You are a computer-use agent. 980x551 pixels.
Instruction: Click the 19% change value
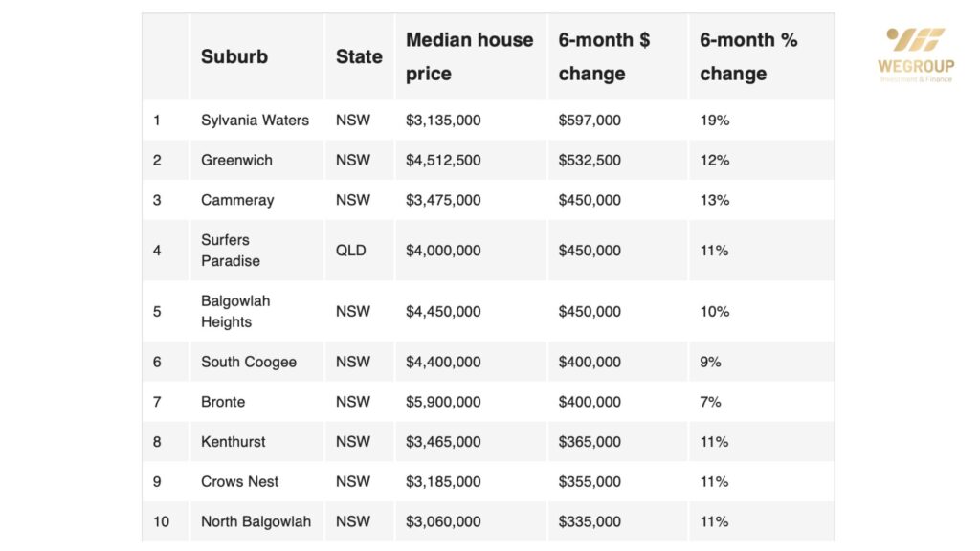(x=715, y=121)
